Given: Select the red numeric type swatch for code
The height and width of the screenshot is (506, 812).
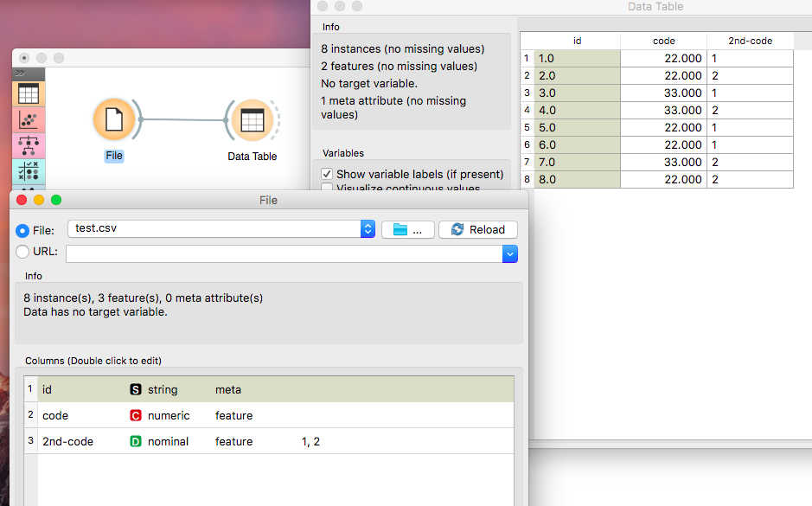Looking at the screenshot, I should 136,415.
